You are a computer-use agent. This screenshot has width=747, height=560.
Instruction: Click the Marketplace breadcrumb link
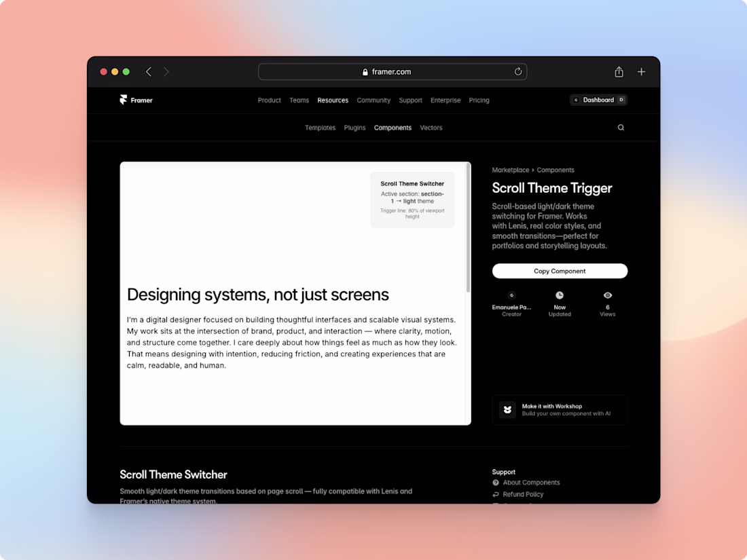pyautogui.click(x=510, y=170)
